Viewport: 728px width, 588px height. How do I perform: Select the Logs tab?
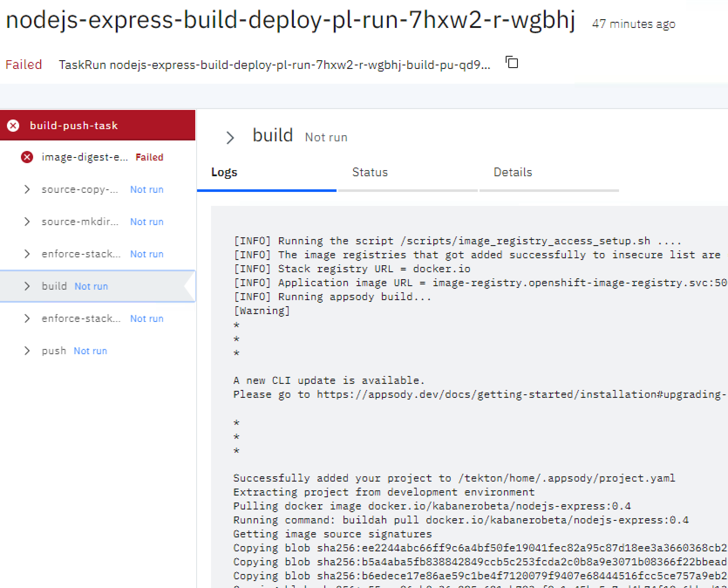[x=224, y=172]
